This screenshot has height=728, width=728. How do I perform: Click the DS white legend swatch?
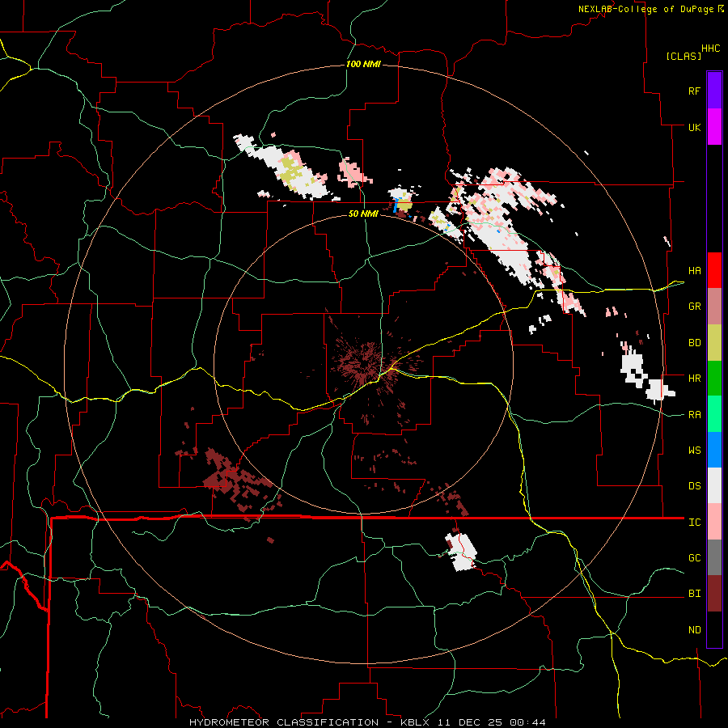click(714, 485)
